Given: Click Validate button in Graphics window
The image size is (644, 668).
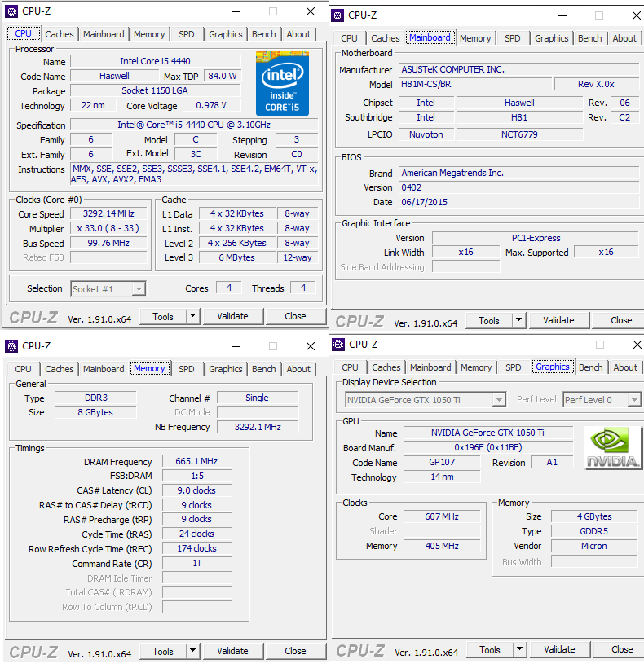Looking at the screenshot, I should pyautogui.click(x=559, y=649).
